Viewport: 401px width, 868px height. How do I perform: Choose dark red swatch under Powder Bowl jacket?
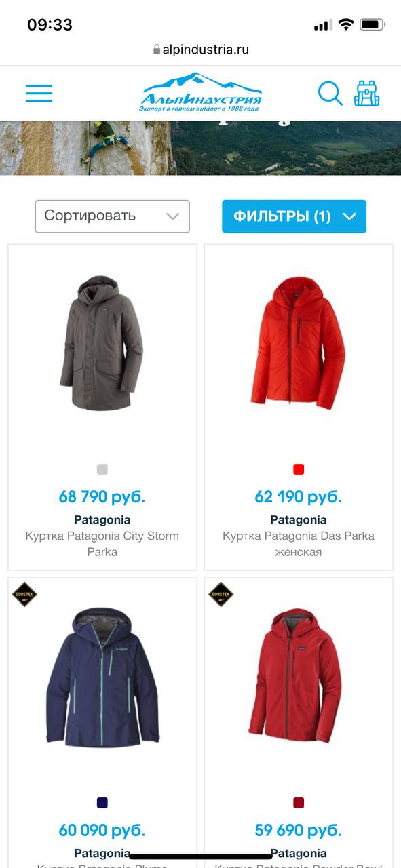pos(299,803)
